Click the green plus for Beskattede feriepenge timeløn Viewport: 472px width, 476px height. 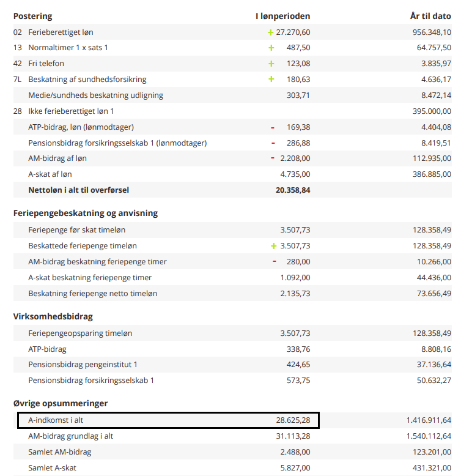[x=274, y=246]
